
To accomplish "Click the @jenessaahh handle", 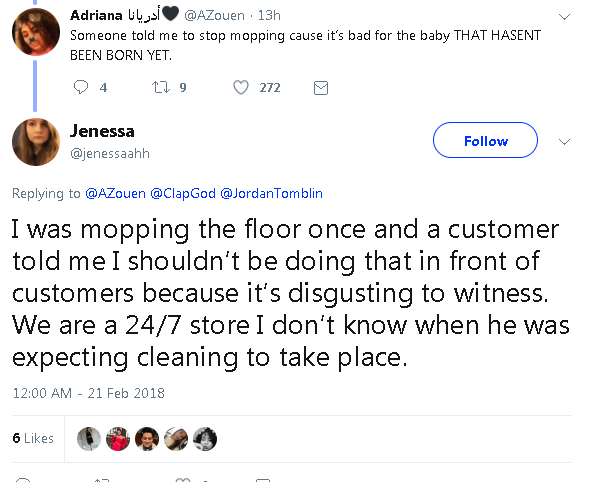I will tap(108, 151).
